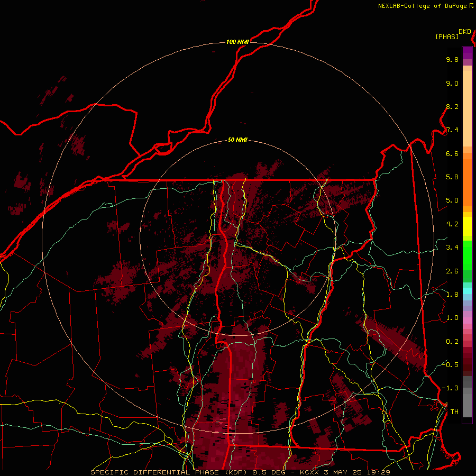The height and width of the screenshot is (476, 476).
Task: Click the 7.4 value on the scale
Action: pos(452,130)
